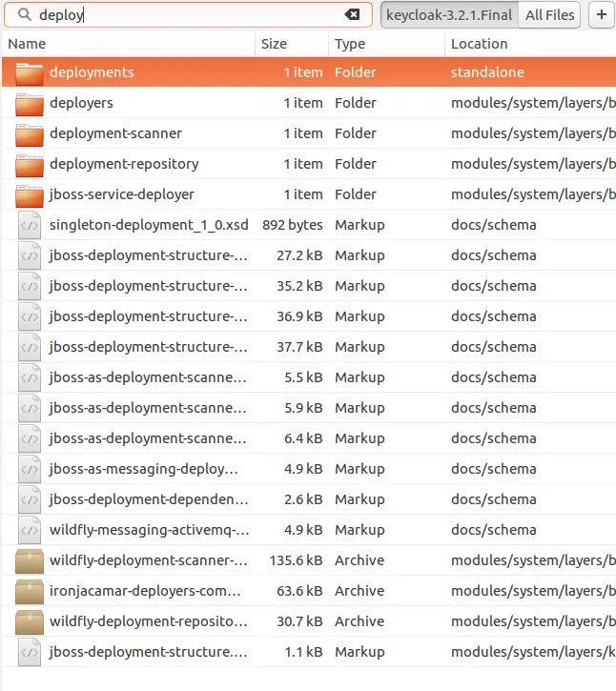
Task: Select wildfly-messaging-activemq-… file name
Action: coord(150,530)
